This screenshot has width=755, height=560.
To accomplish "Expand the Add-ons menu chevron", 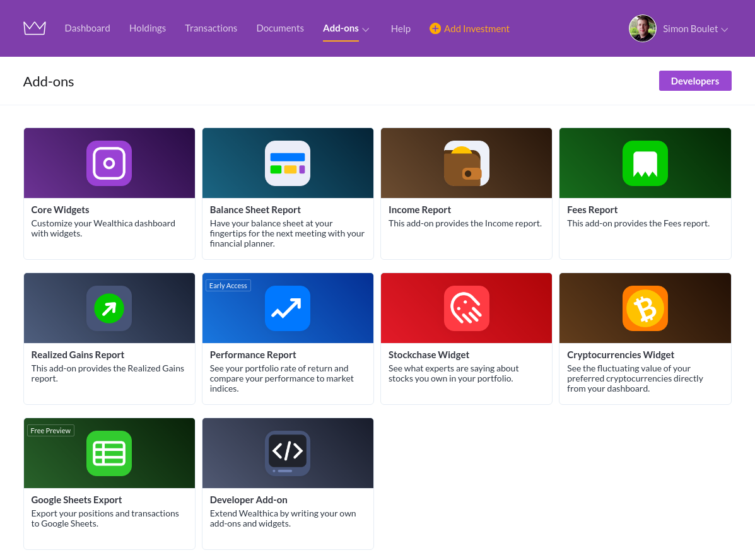I will coord(365,30).
